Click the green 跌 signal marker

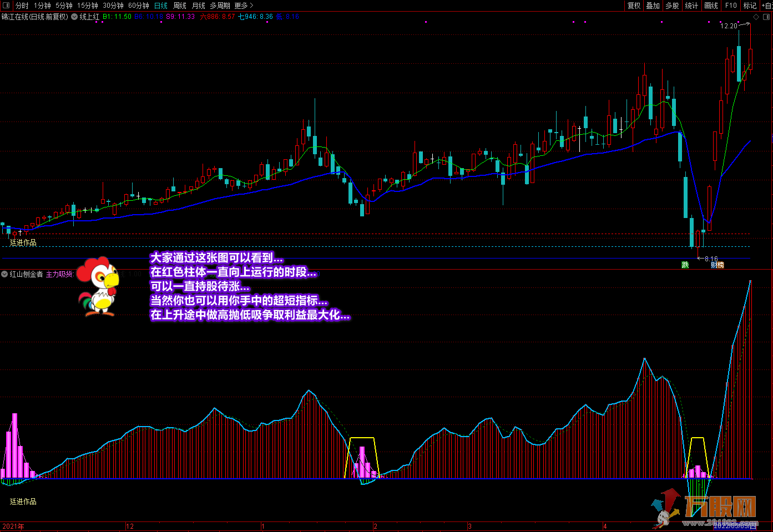pos(685,265)
